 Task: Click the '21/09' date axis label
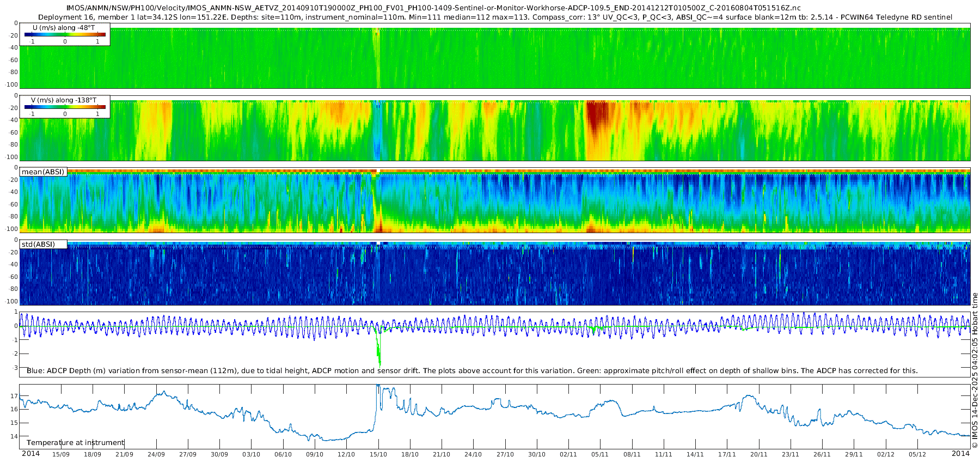(x=124, y=454)
